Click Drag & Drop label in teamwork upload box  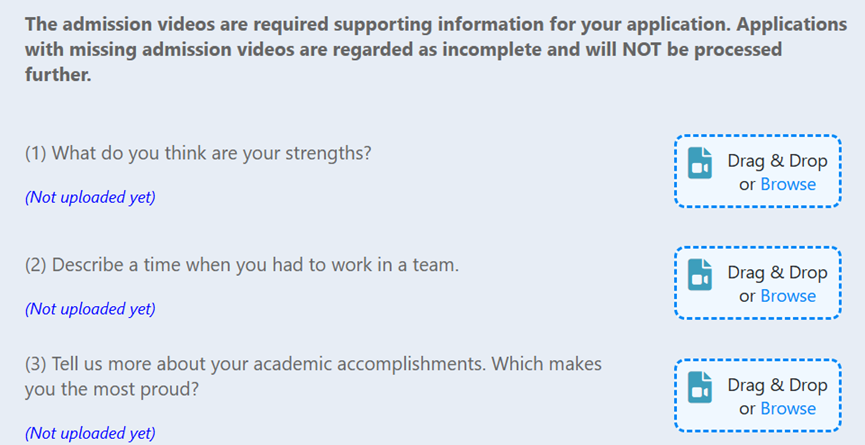click(x=777, y=273)
